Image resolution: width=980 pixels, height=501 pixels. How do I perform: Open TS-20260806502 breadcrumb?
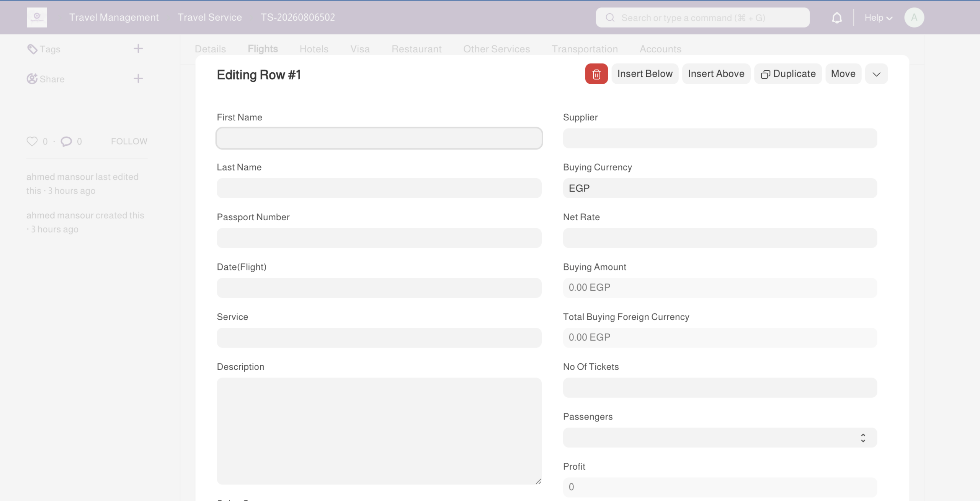[298, 17]
